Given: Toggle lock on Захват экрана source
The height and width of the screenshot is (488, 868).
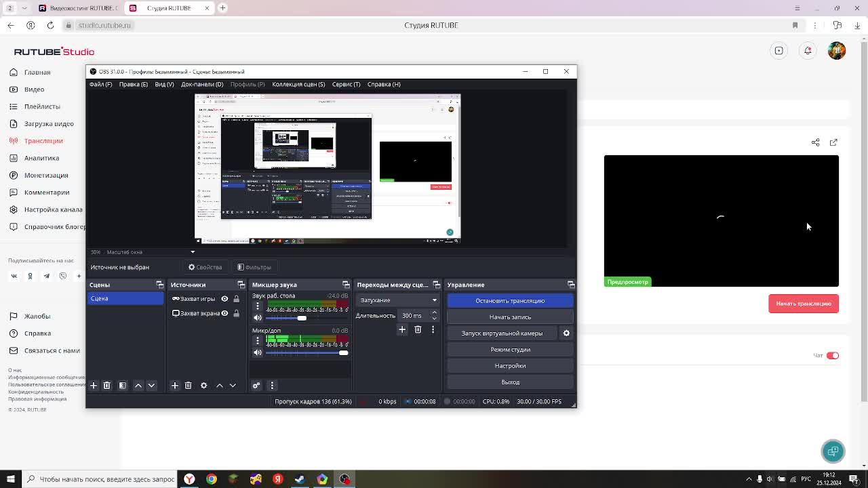Looking at the screenshot, I should click(x=236, y=313).
